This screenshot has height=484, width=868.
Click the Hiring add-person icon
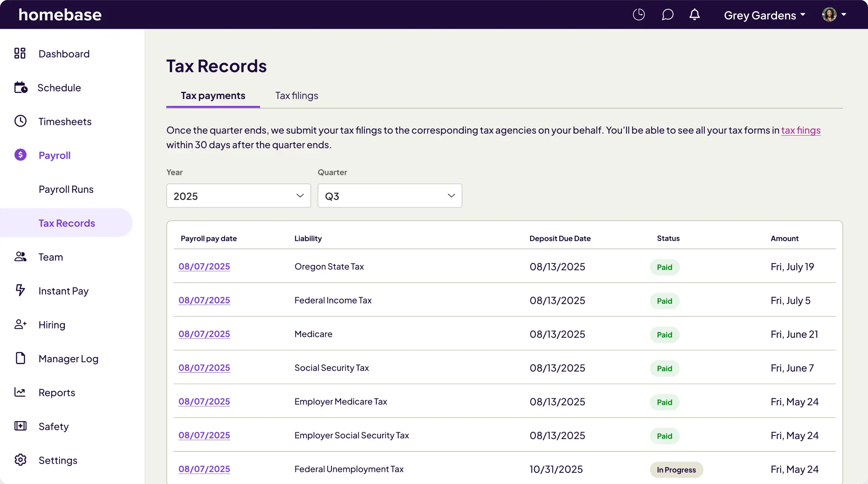point(20,325)
